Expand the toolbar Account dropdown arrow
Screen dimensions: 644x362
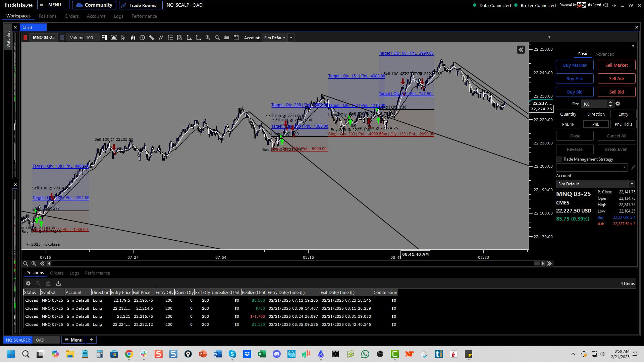click(x=291, y=38)
